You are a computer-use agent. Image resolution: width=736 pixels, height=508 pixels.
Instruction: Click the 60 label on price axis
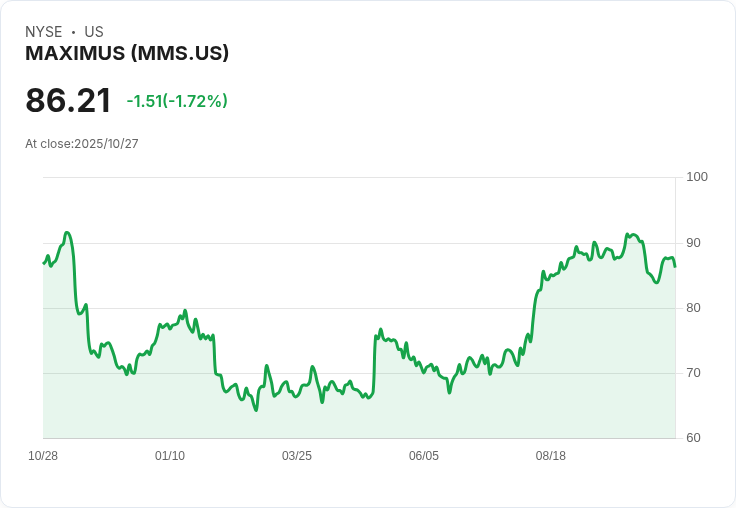(694, 438)
